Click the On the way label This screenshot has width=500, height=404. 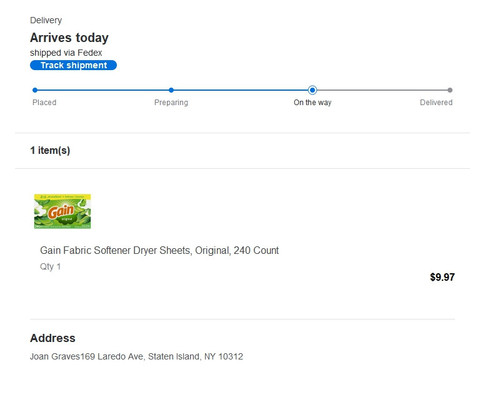pyautogui.click(x=312, y=102)
